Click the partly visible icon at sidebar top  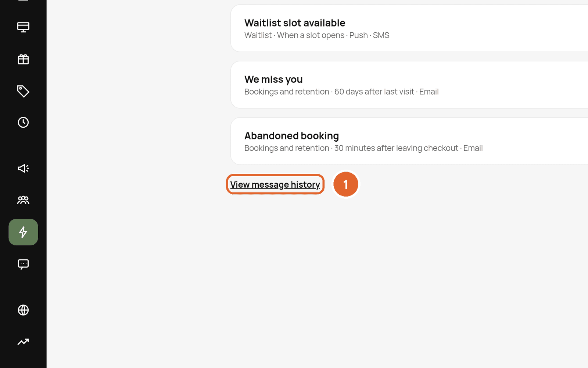point(23,1)
